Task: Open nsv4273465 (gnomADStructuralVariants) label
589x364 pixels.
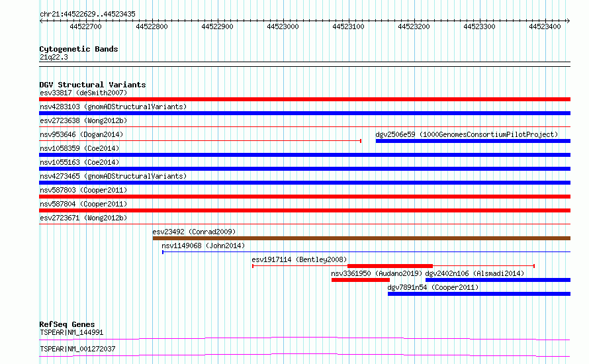Action: (113, 176)
